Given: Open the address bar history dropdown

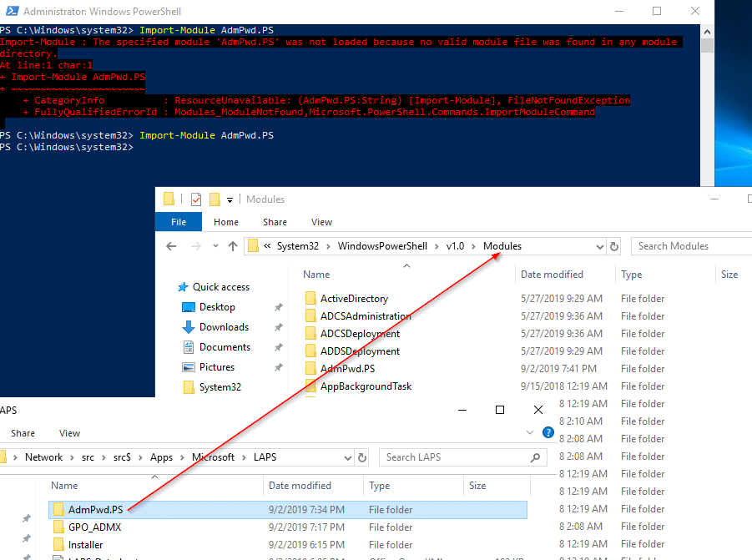Looking at the screenshot, I should point(599,245).
